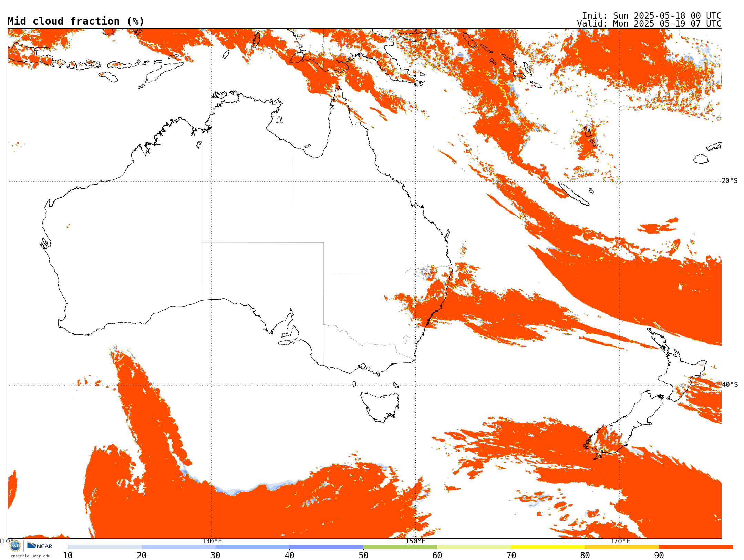Click the colorbar label 70

pos(511,556)
